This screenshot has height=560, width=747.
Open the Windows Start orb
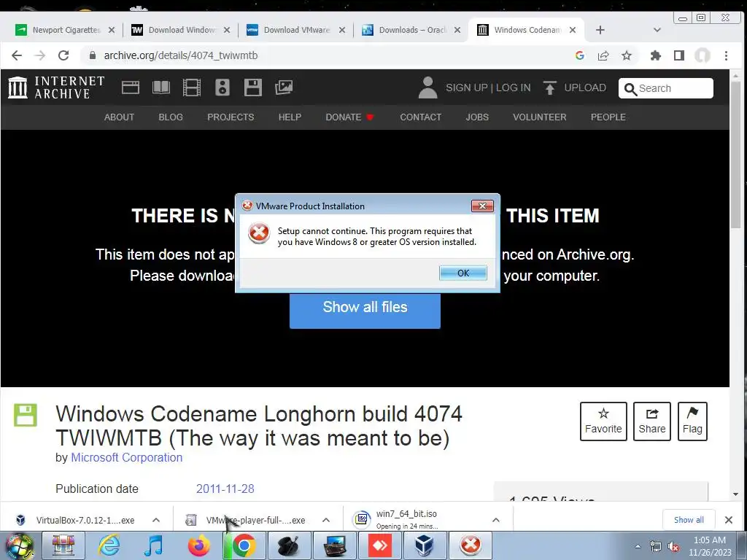point(20,545)
